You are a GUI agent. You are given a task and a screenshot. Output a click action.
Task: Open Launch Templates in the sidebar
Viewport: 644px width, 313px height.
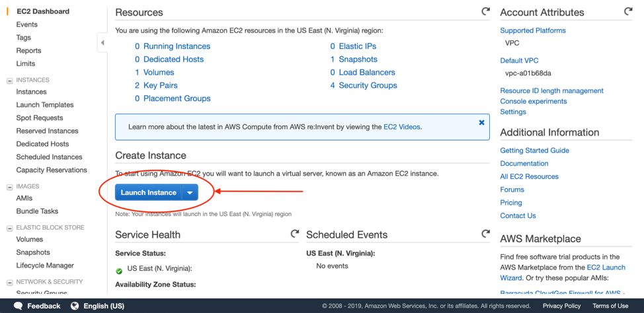click(45, 105)
